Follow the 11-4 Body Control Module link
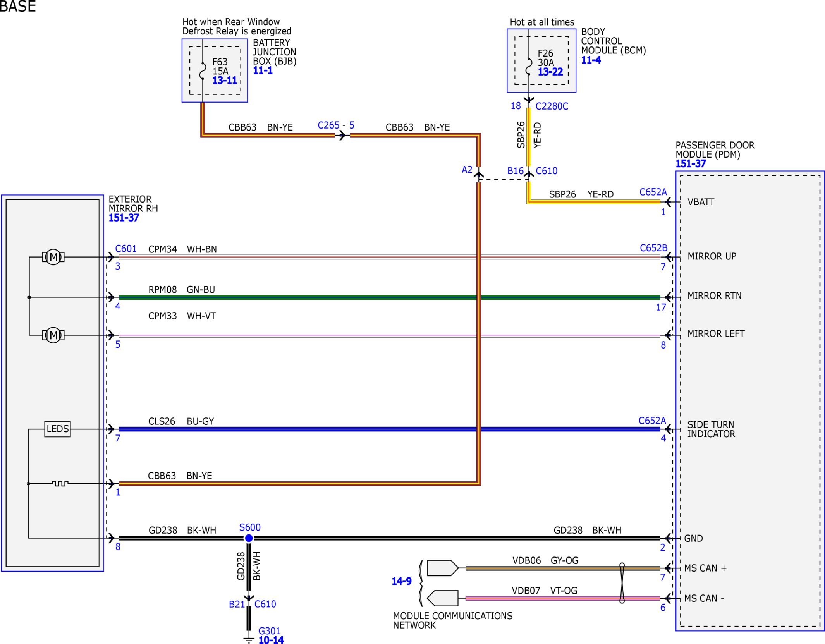Viewport: 825px width, 644px height. (x=591, y=60)
